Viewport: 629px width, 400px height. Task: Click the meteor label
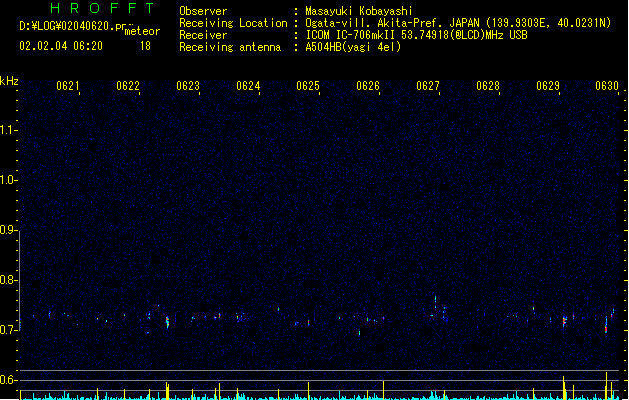(142, 31)
